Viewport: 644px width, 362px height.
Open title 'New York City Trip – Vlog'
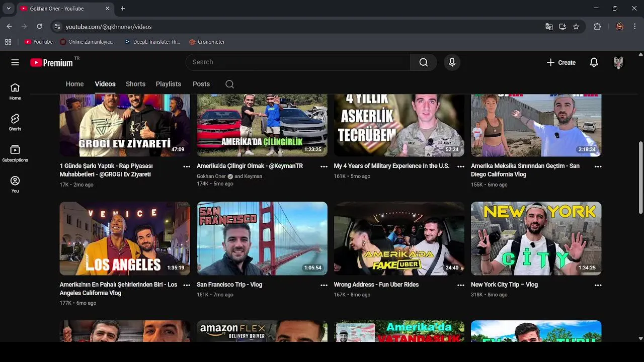pos(504,285)
